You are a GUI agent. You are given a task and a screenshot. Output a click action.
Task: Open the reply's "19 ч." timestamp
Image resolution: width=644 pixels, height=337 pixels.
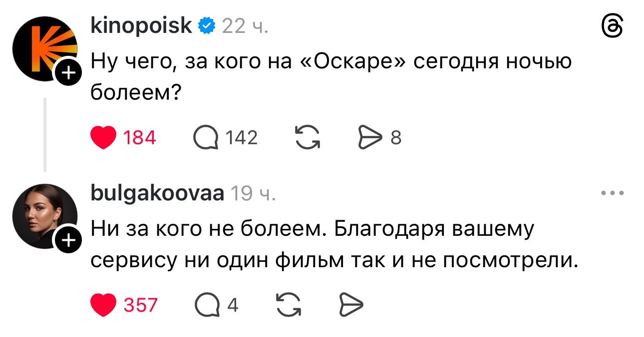252,193
